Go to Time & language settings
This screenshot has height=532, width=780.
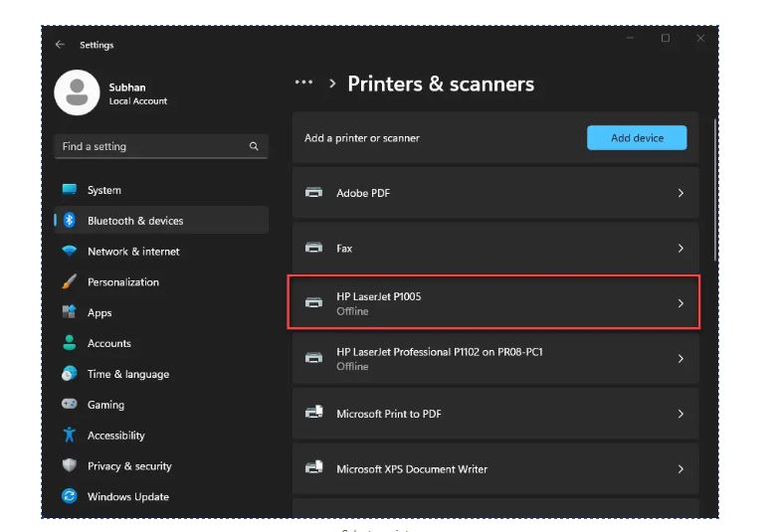[127, 375]
